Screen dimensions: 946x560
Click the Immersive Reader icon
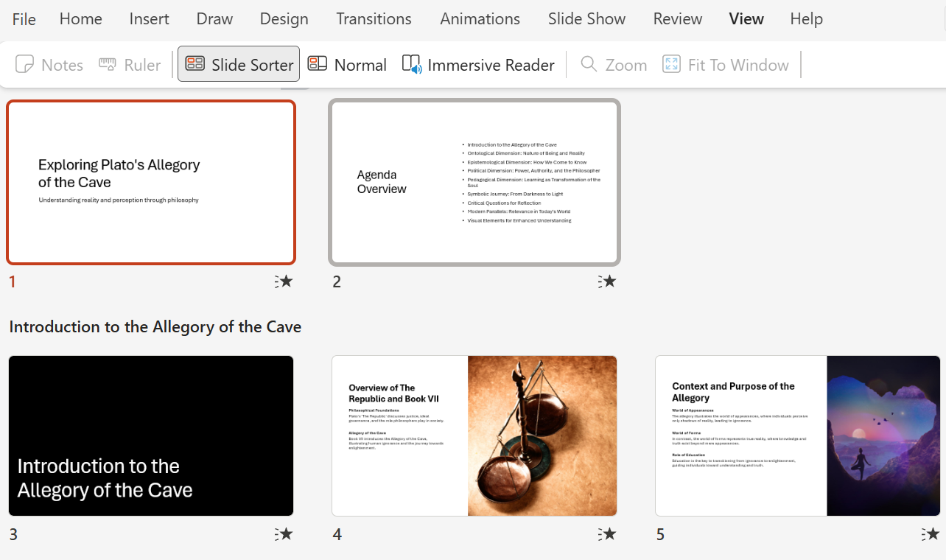pyautogui.click(x=411, y=64)
